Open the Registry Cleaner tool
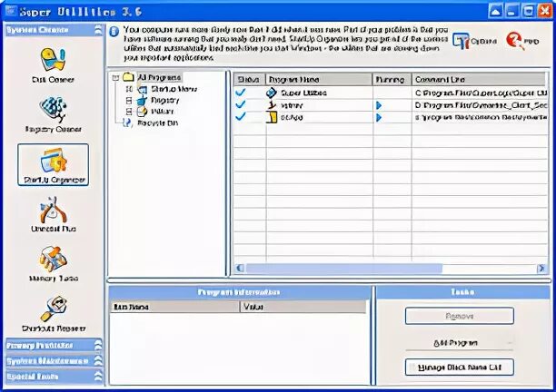Screen dimensions: 556x392 [x=54, y=114]
